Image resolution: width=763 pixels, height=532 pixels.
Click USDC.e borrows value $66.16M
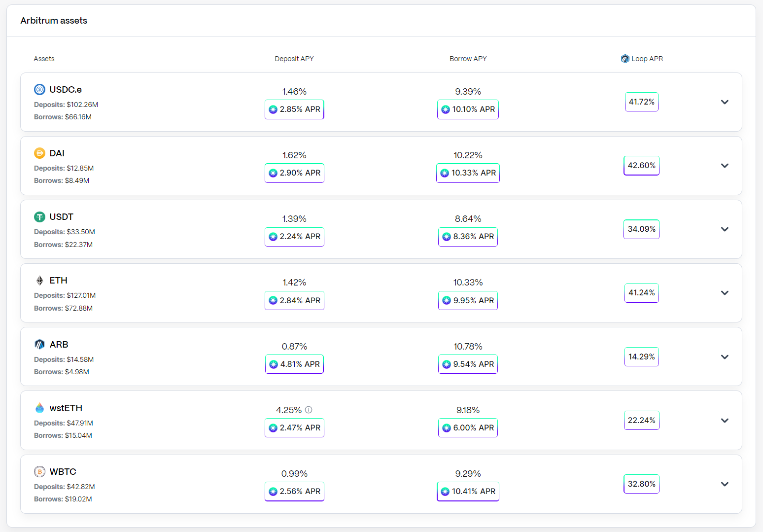[x=78, y=117]
